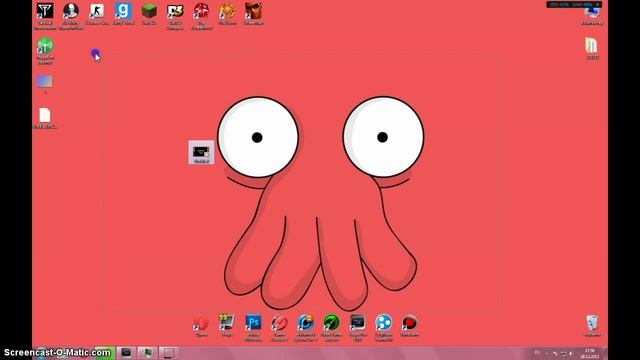Open Advanced SystemCare shortcut

(x=305, y=328)
